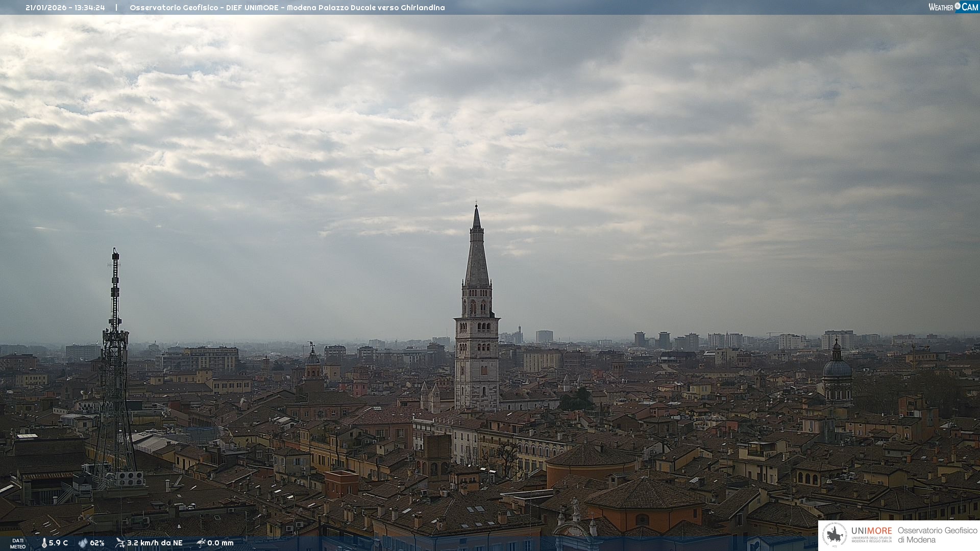Click the Osservatorio Geofisico DIEF UNIMORE title text
980x551 pixels.
[x=287, y=8]
